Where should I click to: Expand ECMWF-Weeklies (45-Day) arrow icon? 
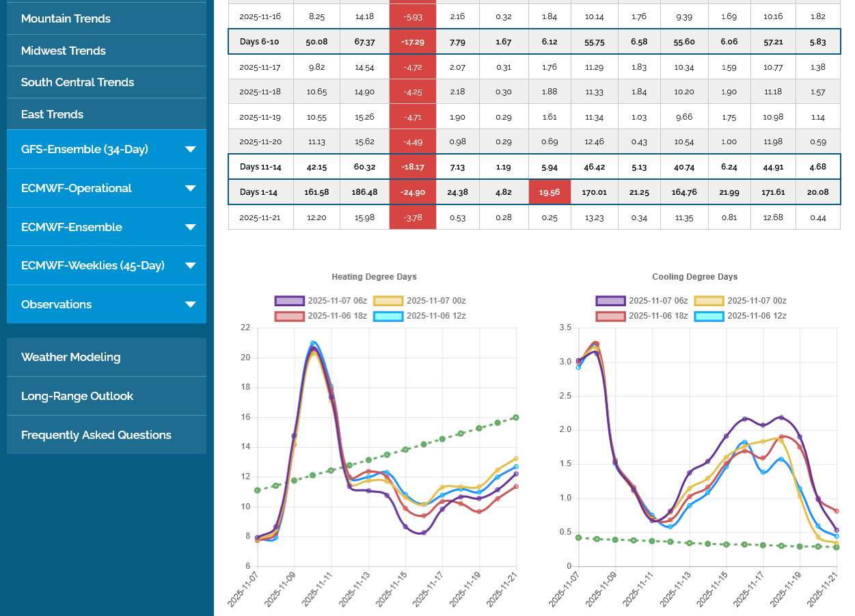pos(190,266)
